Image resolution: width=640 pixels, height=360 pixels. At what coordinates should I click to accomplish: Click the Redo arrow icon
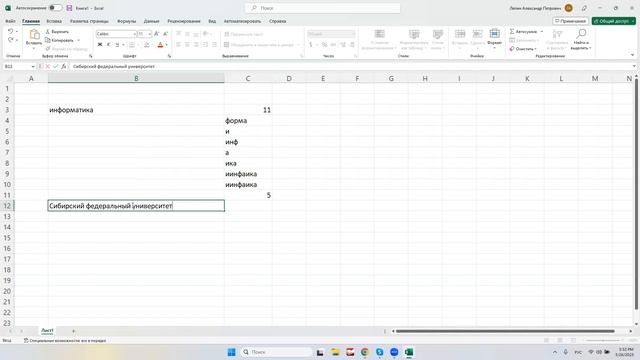coord(11,40)
